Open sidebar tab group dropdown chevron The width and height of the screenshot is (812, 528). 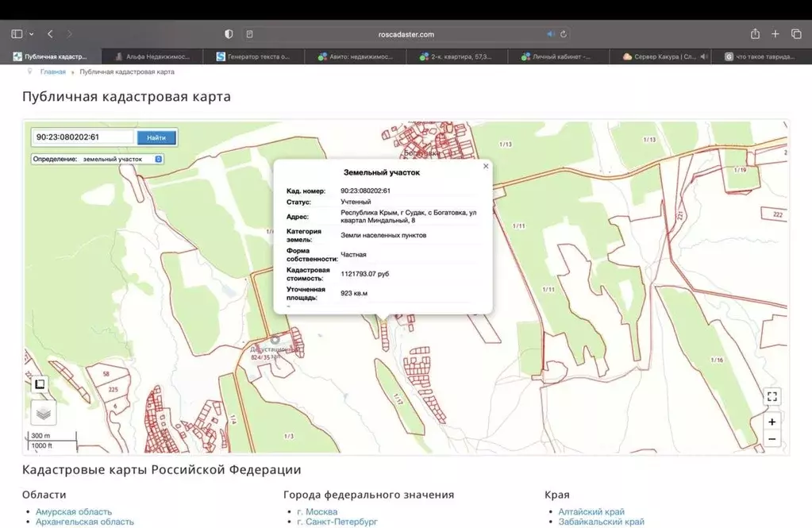coord(32,34)
